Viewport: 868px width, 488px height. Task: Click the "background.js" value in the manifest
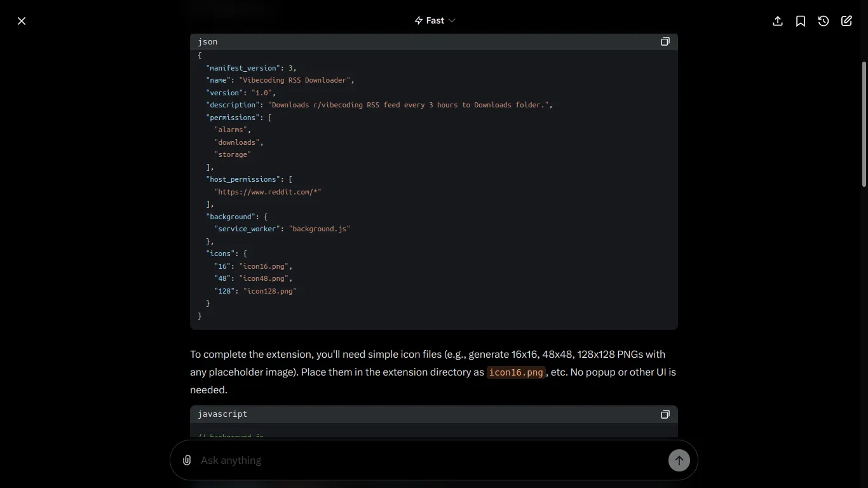point(320,229)
